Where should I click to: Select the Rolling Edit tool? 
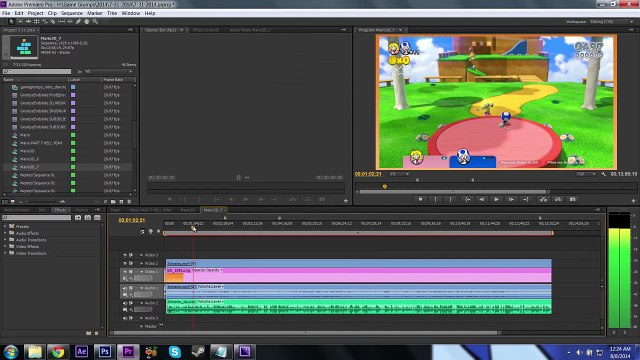tap(36, 21)
